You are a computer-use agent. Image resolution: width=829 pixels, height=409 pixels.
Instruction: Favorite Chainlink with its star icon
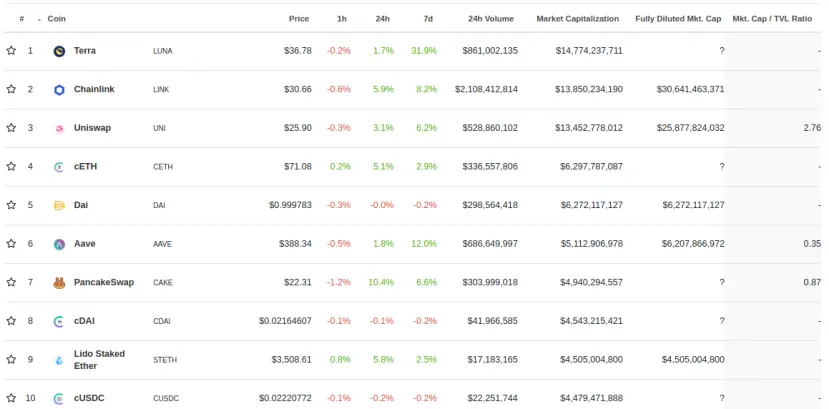[11, 89]
